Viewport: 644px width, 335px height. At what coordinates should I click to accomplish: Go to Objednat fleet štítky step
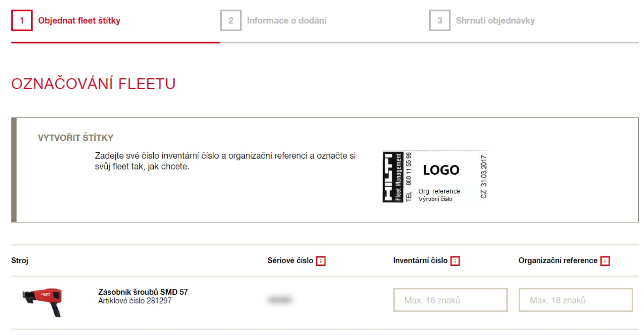pyautogui.click(x=79, y=20)
